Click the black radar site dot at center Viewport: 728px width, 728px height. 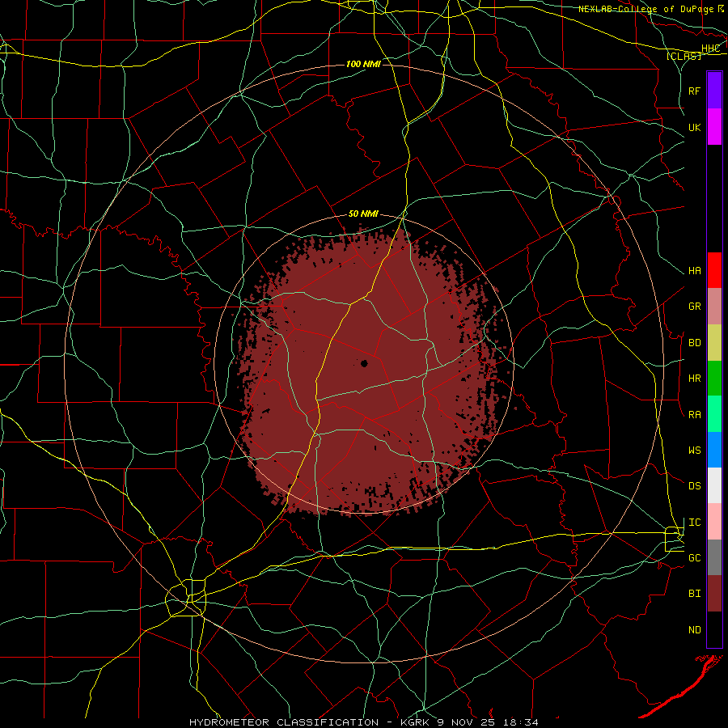(x=364, y=363)
